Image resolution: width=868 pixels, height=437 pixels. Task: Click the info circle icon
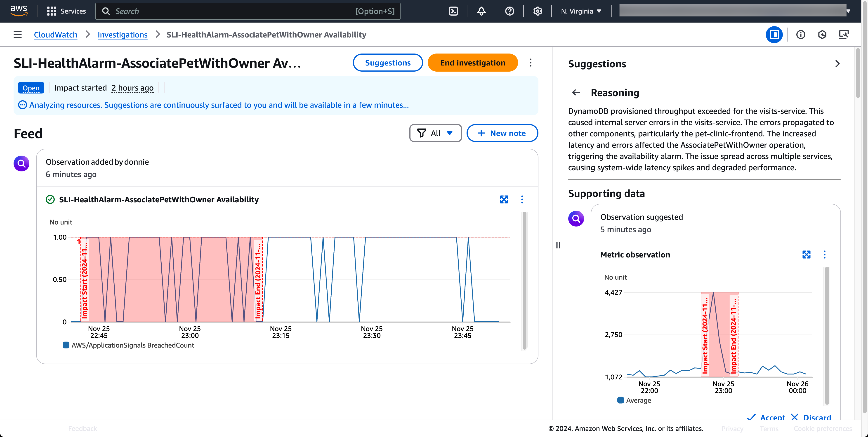(x=801, y=35)
